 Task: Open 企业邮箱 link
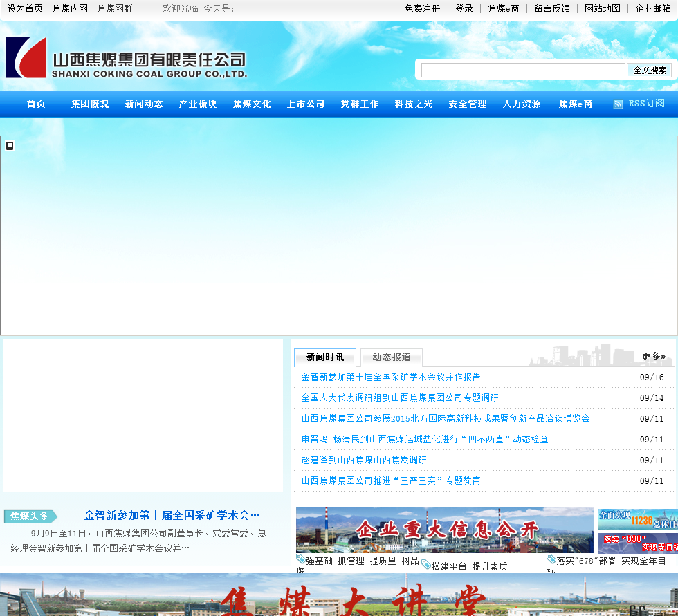coord(653,8)
